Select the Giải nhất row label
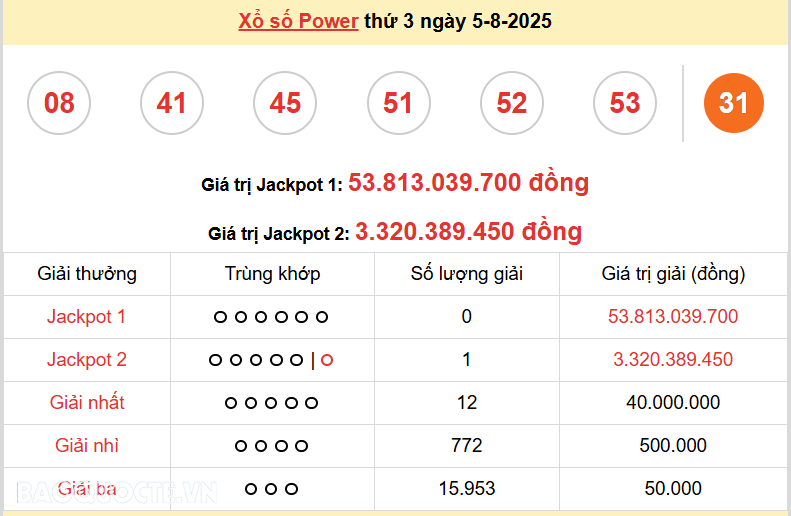The height and width of the screenshot is (516, 791). tap(87, 403)
